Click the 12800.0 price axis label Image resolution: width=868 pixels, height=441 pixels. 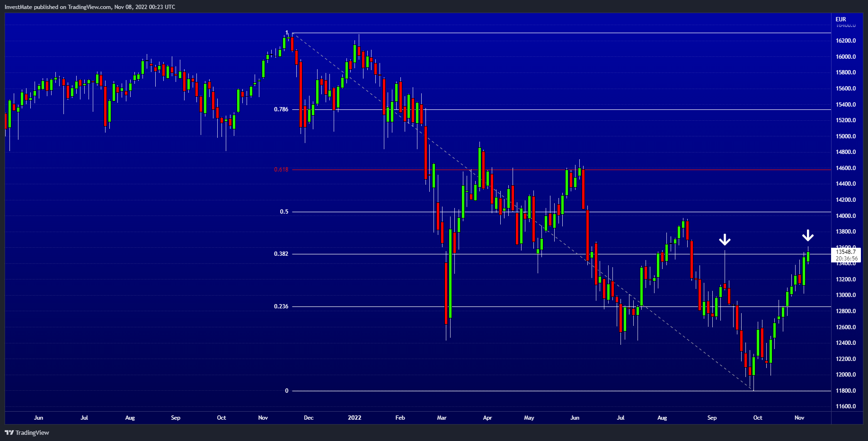point(846,311)
